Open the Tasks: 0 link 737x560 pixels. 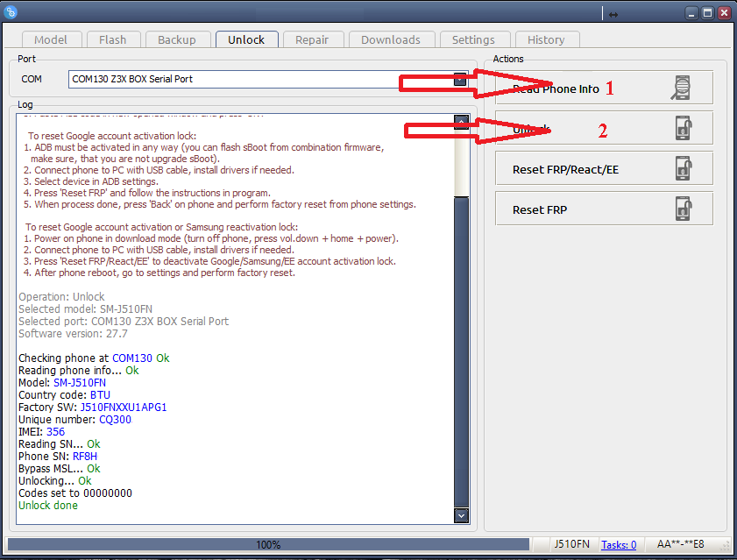point(619,544)
